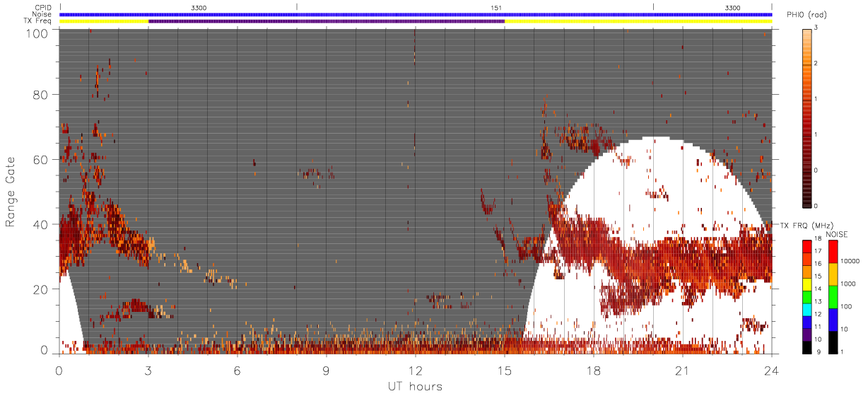This screenshot has height=401, width=868.
Task: Click the '1000' tick on the NOISE legend
Action: (848, 284)
